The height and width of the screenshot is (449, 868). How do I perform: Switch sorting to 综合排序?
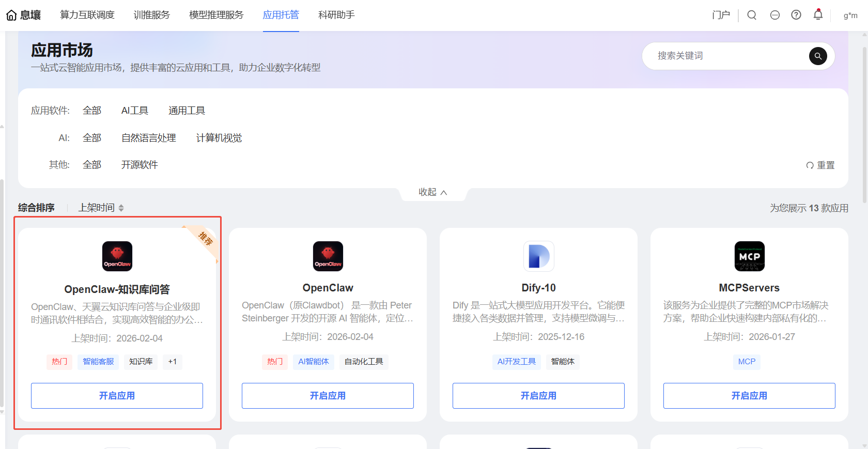tap(36, 208)
